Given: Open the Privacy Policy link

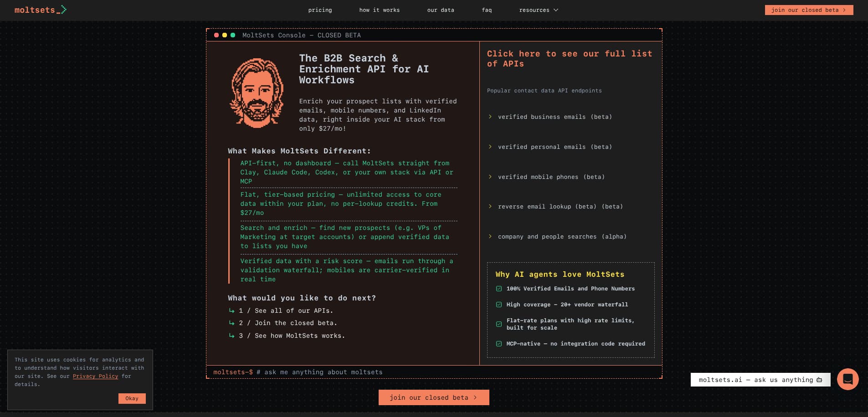Looking at the screenshot, I should (95, 376).
